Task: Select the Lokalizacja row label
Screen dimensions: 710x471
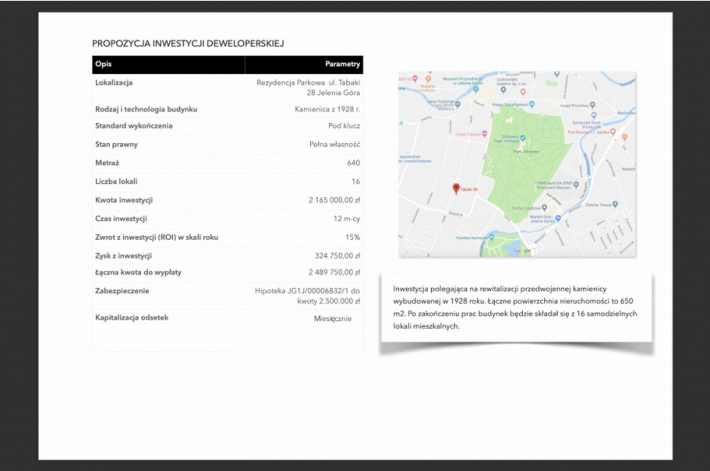Action: coord(121,83)
